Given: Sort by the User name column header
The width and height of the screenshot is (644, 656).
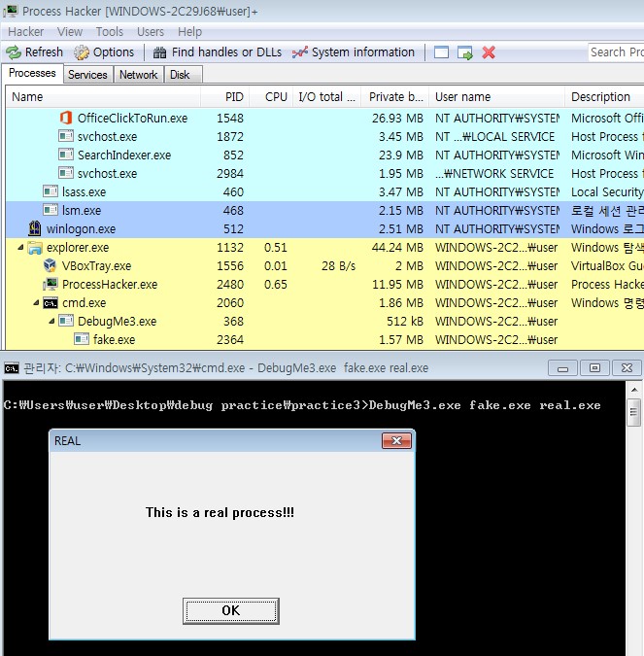Looking at the screenshot, I should 496,97.
